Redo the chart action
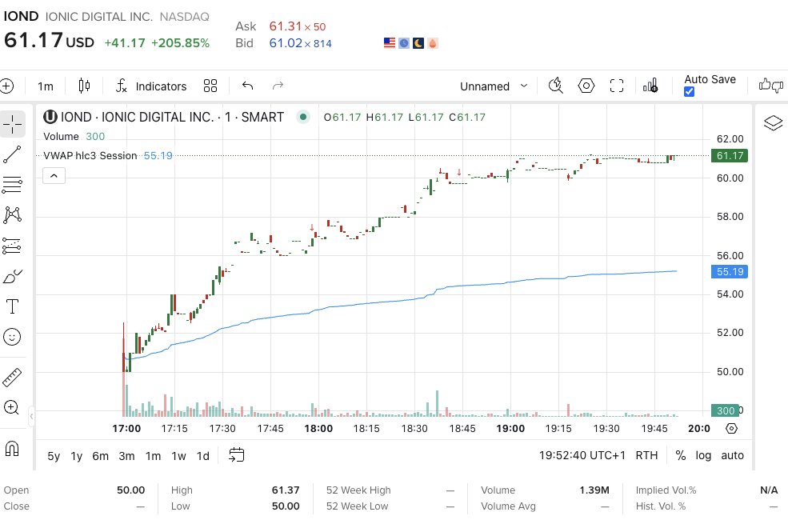Image resolution: width=788 pixels, height=532 pixels. (x=278, y=86)
